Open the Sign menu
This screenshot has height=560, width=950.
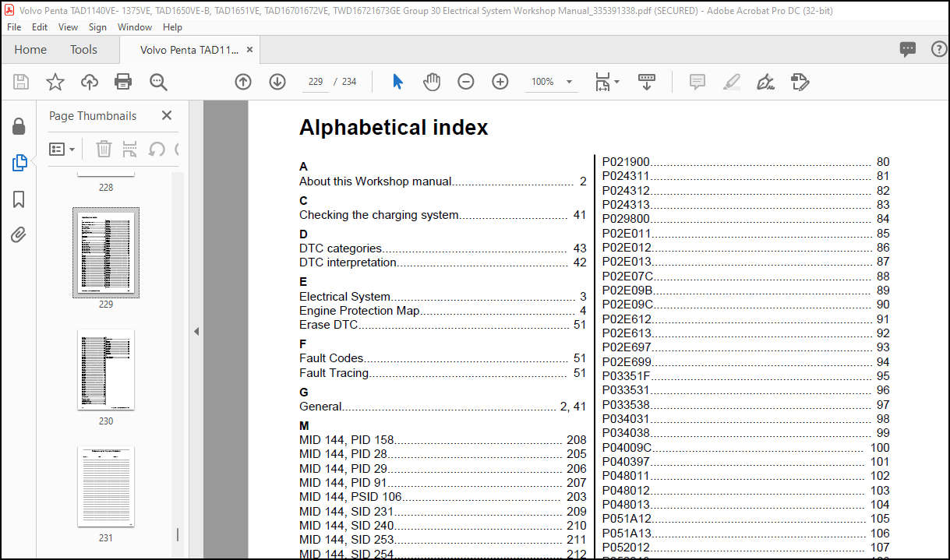tap(97, 26)
